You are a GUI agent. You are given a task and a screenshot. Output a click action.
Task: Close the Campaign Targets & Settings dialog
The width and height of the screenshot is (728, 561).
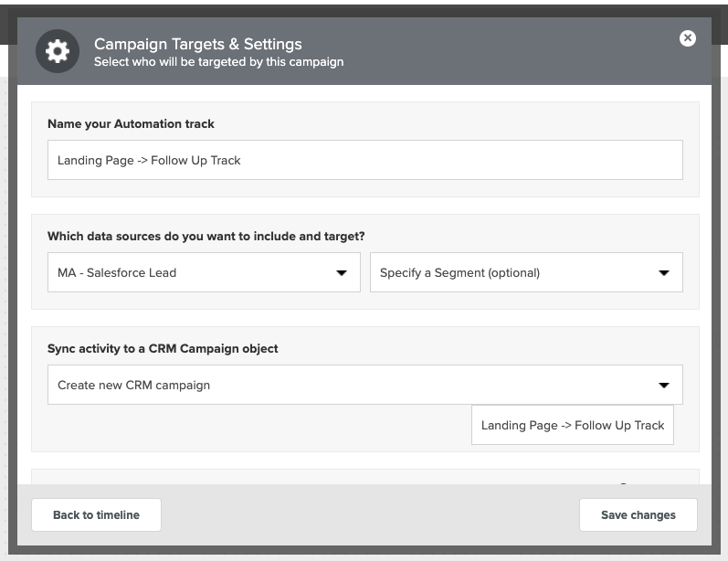coord(688,38)
